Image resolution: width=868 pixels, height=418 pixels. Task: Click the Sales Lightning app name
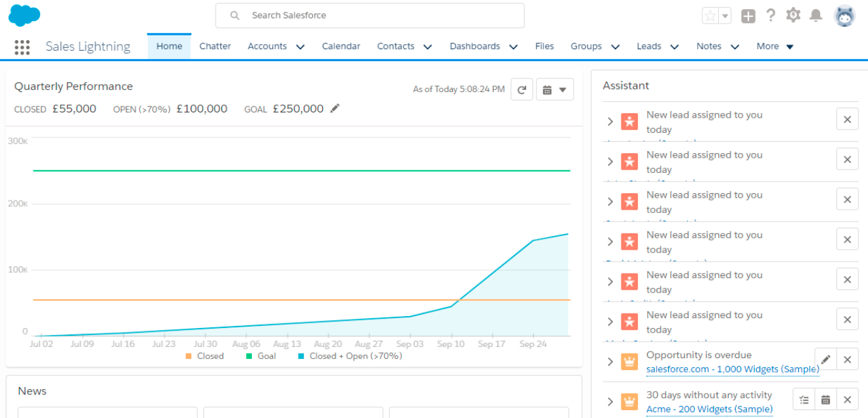pos(88,47)
